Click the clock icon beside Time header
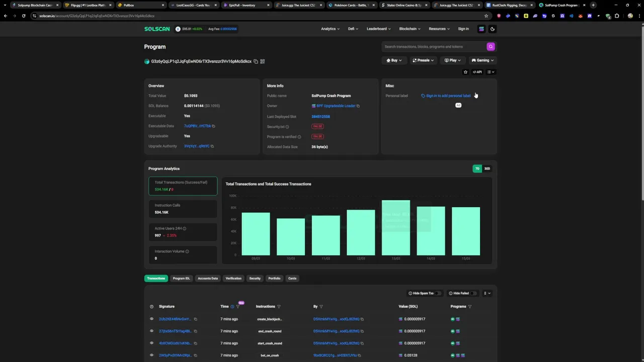This screenshot has height=362, width=644. coord(232,307)
